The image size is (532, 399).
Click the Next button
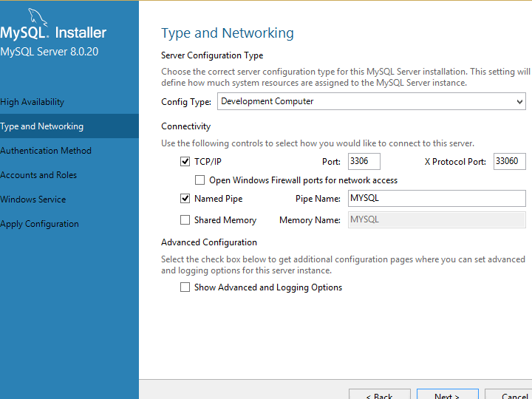(x=448, y=395)
